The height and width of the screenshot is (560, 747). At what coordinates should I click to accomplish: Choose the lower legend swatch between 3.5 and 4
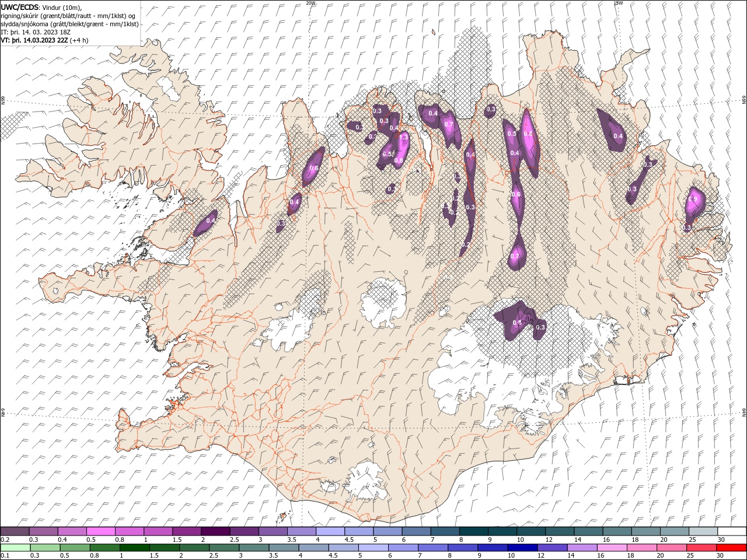284,548
